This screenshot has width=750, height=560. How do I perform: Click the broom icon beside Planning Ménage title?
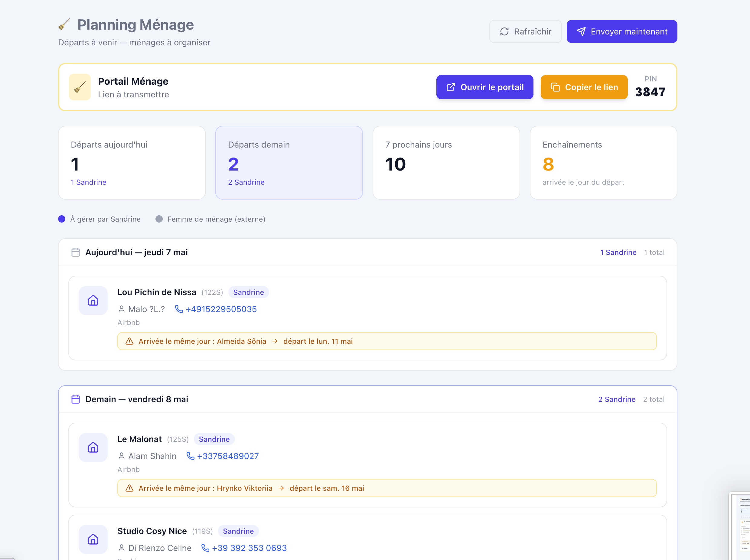pyautogui.click(x=64, y=24)
